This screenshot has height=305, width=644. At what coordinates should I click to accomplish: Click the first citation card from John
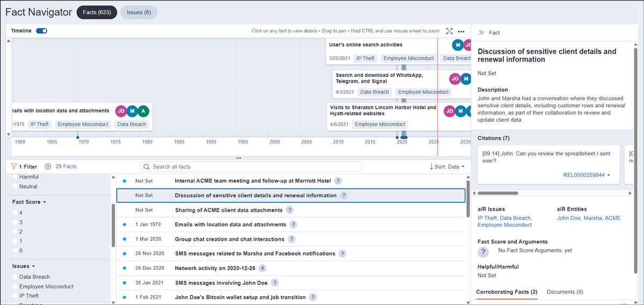pos(548,164)
